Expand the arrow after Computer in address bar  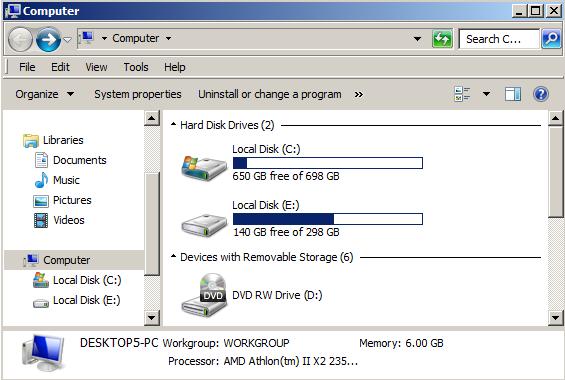168,38
